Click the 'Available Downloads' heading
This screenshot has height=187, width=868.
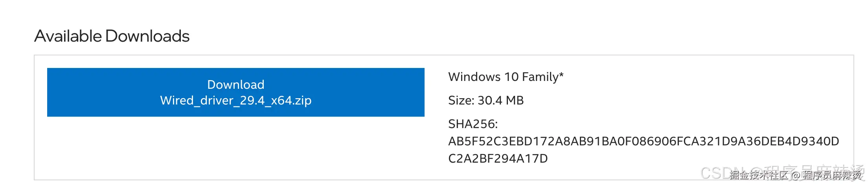point(112,36)
